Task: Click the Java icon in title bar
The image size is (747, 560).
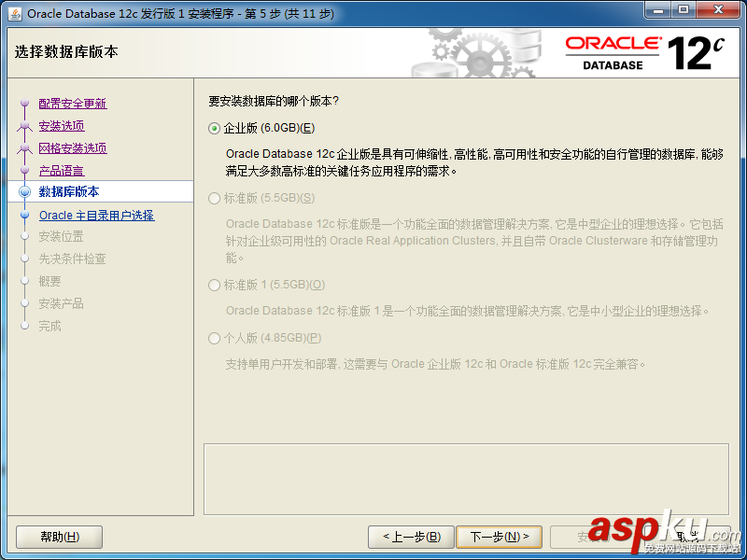Action: [15, 14]
